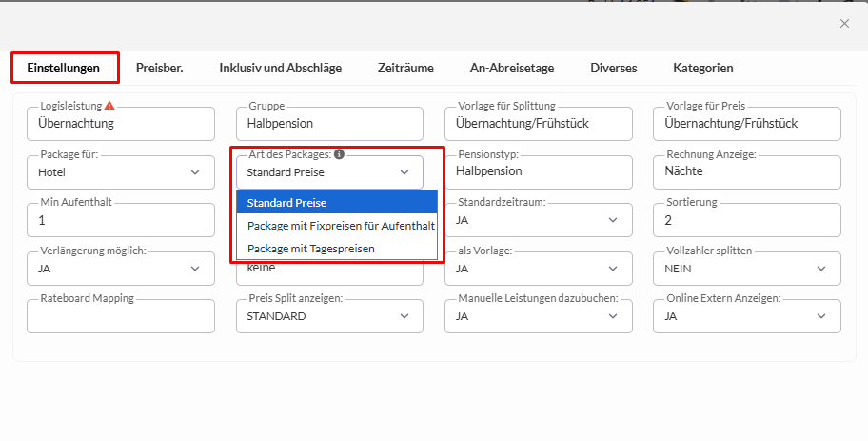This screenshot has height=441, width=868.
Task: Pick the Standard Preise list option
Action: pos(286,203)
